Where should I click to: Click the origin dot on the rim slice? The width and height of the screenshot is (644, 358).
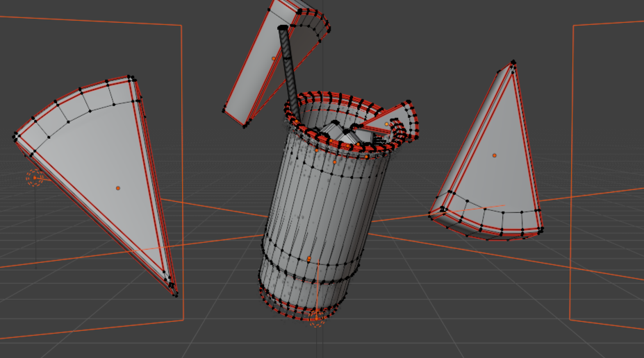[x=386, y=124]
